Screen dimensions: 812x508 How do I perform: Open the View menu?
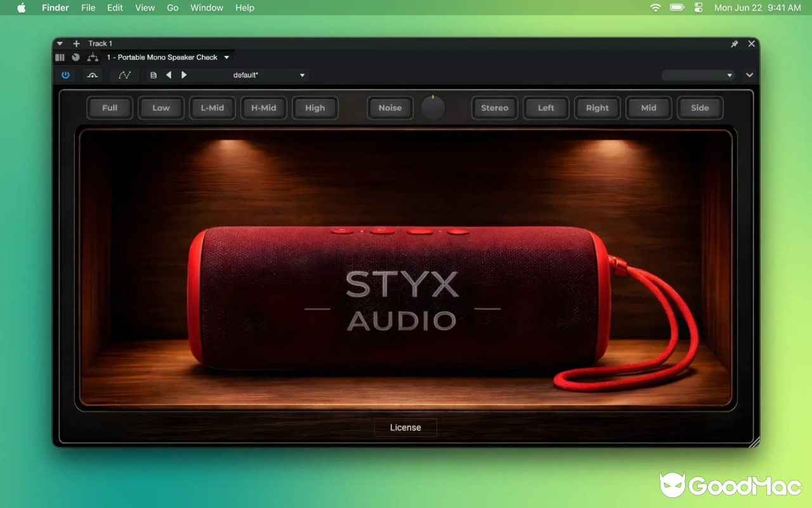pyautogui.click(x=145, y=8)
